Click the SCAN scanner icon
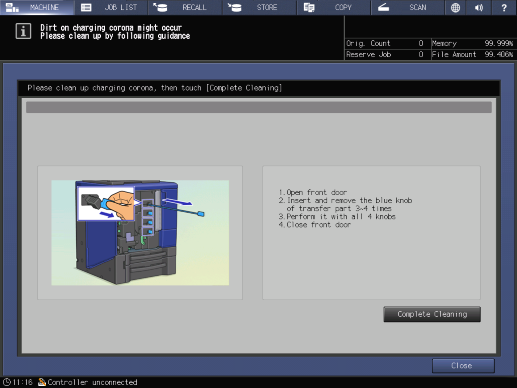This screenshot has height=388, width=517. point(383,7)
